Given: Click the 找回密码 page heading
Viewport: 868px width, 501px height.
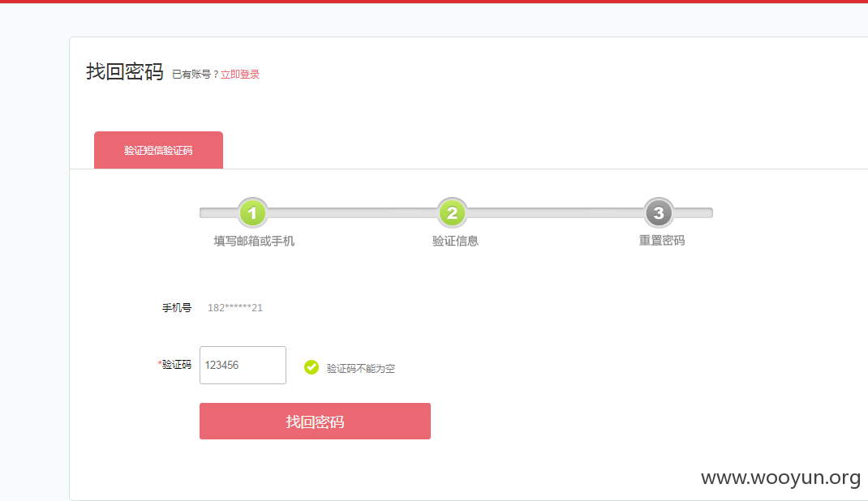Looking at the screenshot, I should tap(125, 72).
